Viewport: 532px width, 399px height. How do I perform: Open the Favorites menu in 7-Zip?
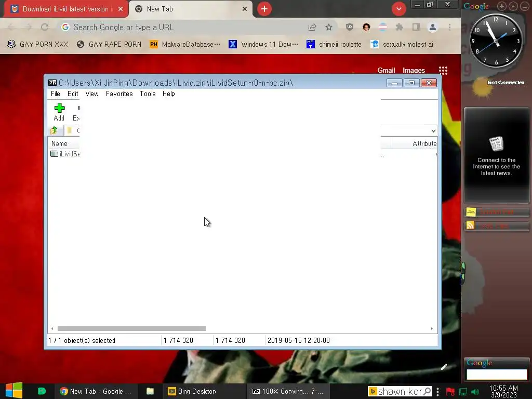(119, 94)
